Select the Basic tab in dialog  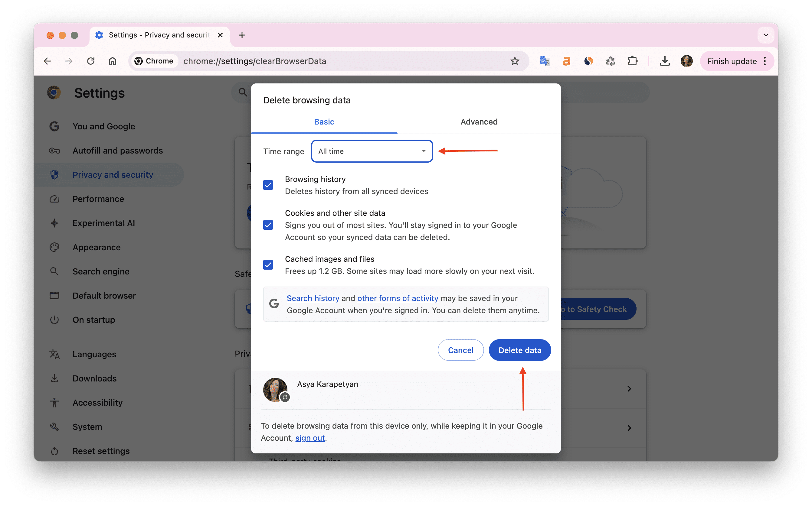[x=324, y=122]
